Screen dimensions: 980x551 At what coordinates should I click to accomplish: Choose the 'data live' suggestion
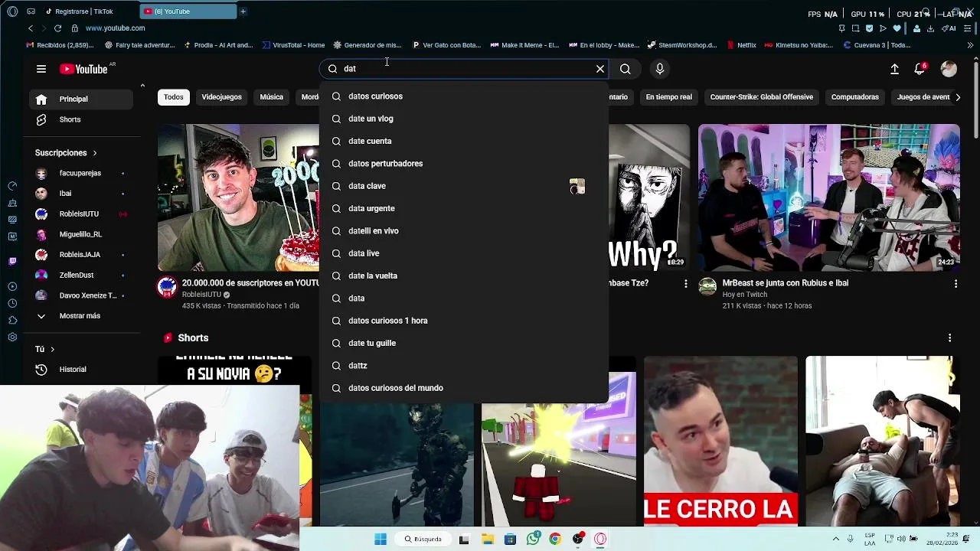464,253
